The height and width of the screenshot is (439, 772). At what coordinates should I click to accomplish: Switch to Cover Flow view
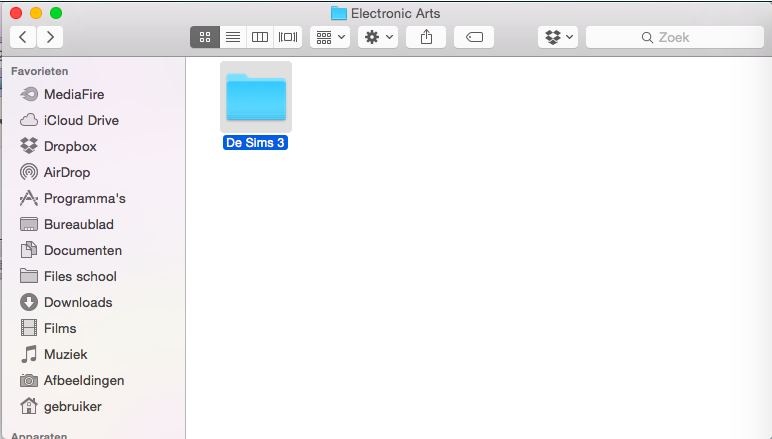pyautogui.click(x=288, y=37)
